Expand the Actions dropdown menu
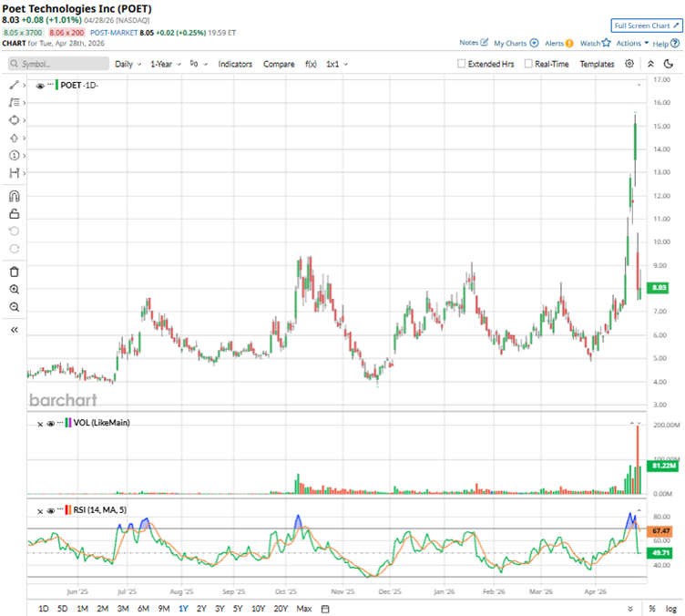Screen dimensions: 685x616 click(632, 43)
